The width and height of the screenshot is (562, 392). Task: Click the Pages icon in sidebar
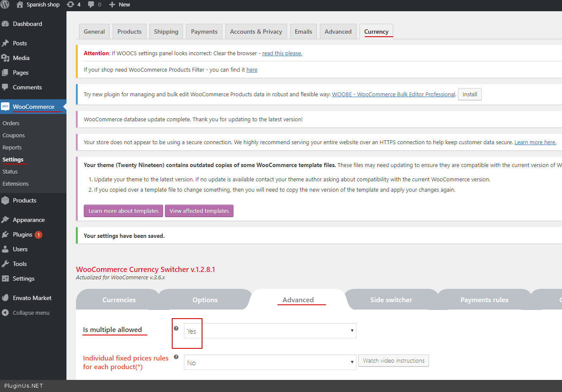point(5,73)
